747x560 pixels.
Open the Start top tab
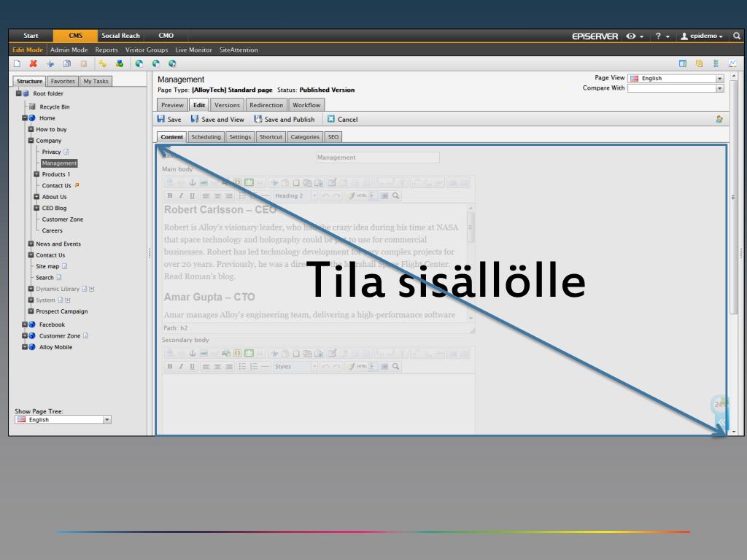[x=31, y=36]
